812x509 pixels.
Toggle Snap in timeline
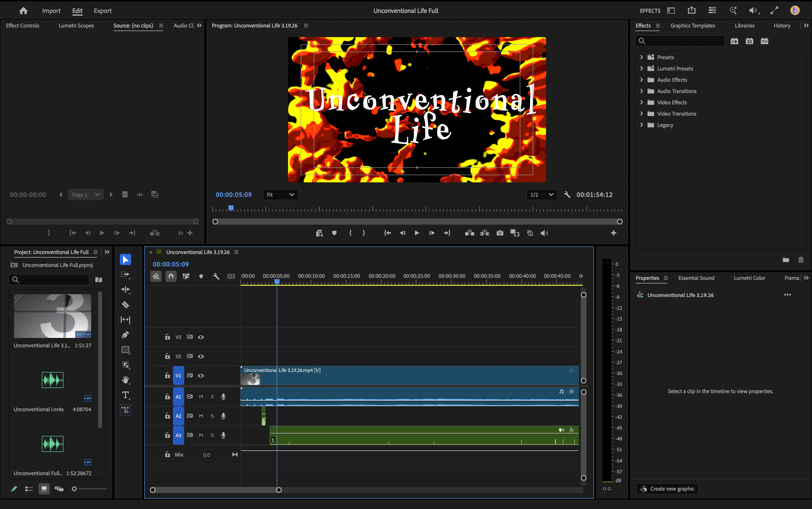coord(171,276)
